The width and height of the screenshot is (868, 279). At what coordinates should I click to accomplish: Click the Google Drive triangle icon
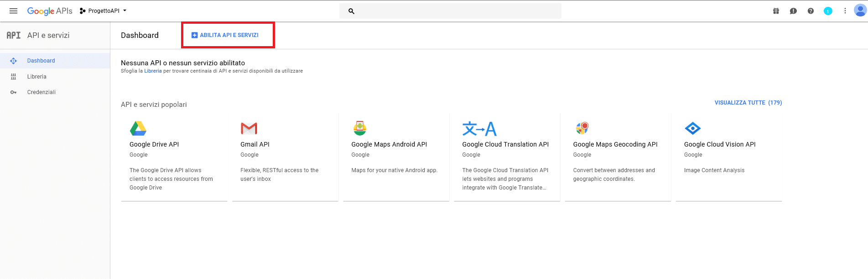point(138,129)
